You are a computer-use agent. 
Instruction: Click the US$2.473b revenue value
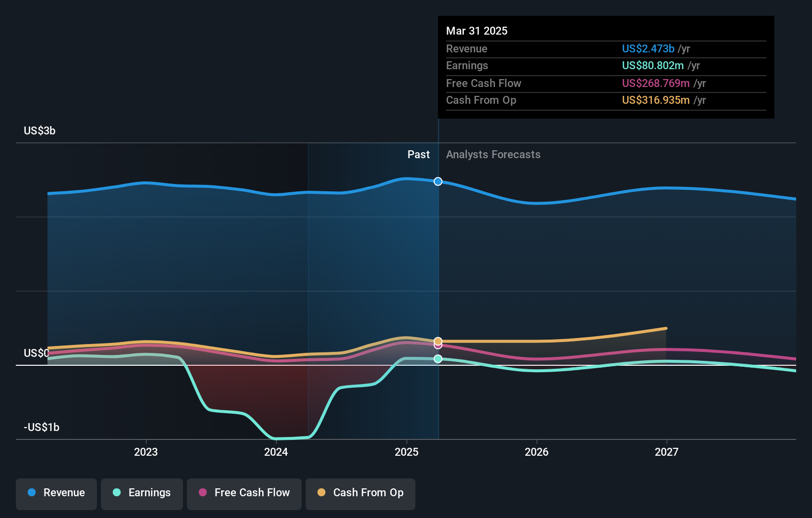[648, 49]
